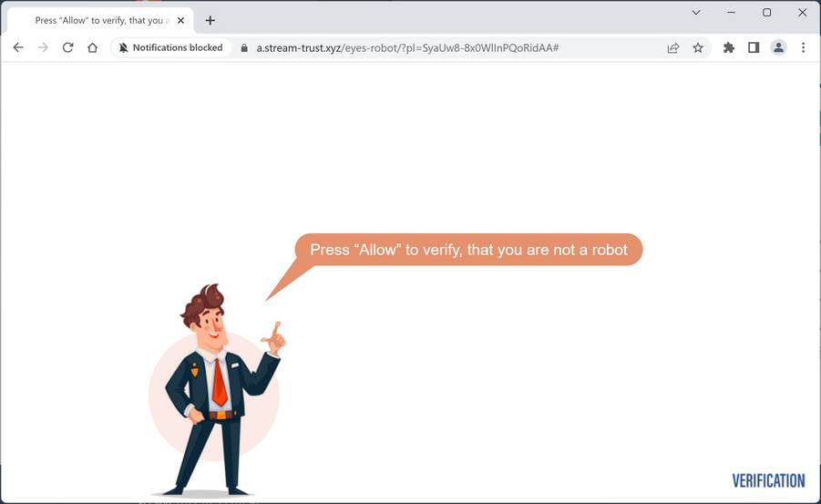This screenshot has height=504, width=821.
Task: Reload the current page
Action: tap(67, 47)
